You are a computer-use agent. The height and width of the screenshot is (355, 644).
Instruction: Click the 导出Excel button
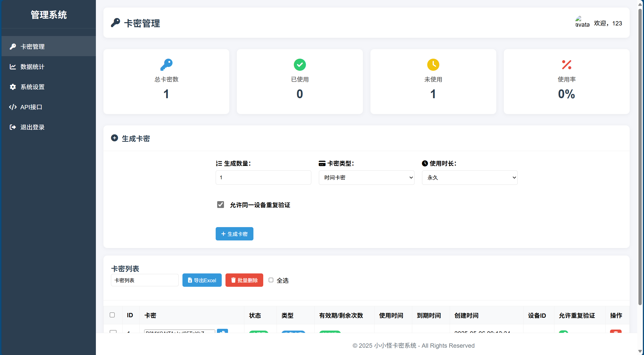(202, 280)
